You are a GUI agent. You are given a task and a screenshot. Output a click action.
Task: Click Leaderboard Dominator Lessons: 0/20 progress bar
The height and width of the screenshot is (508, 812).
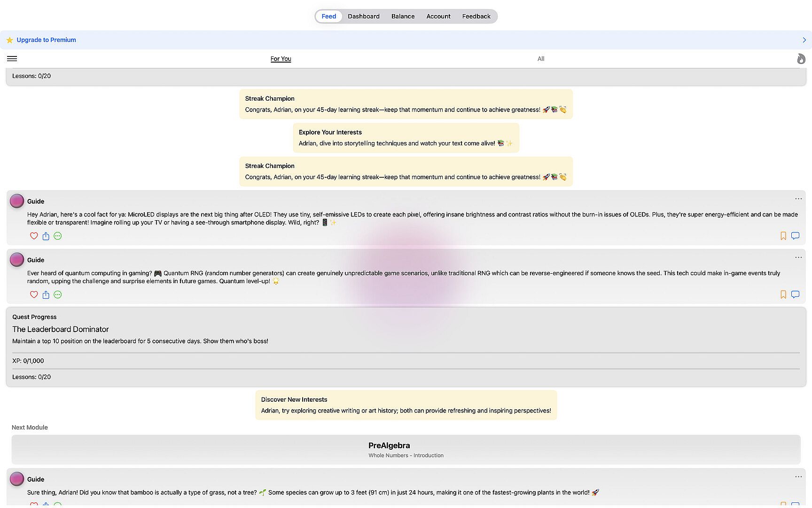(x=406, y=369)
